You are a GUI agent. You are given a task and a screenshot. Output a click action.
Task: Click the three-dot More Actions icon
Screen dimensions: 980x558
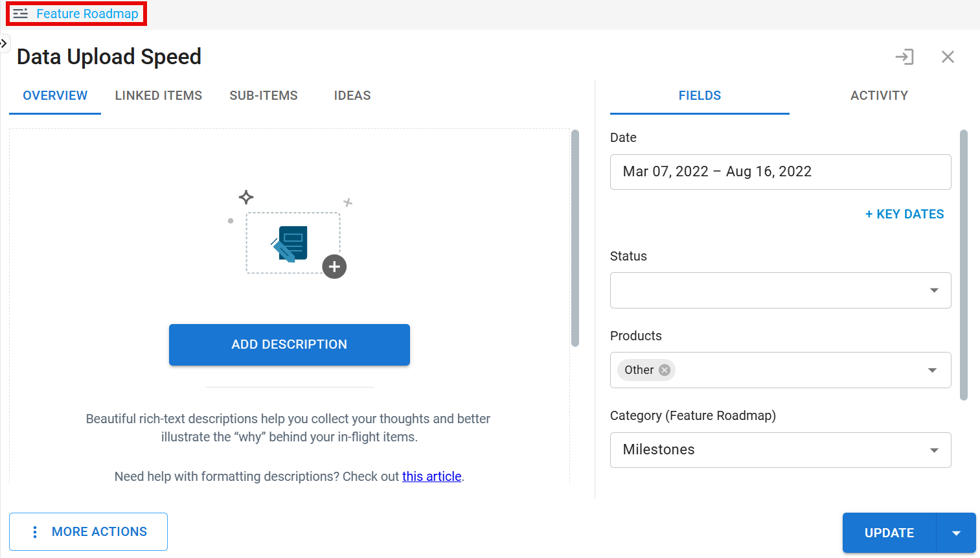pos(35,532)
